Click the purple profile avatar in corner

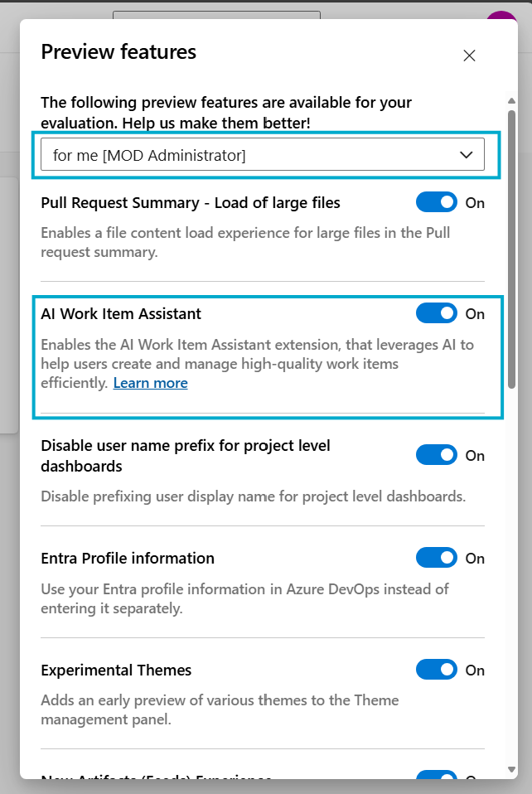(502, 15)
